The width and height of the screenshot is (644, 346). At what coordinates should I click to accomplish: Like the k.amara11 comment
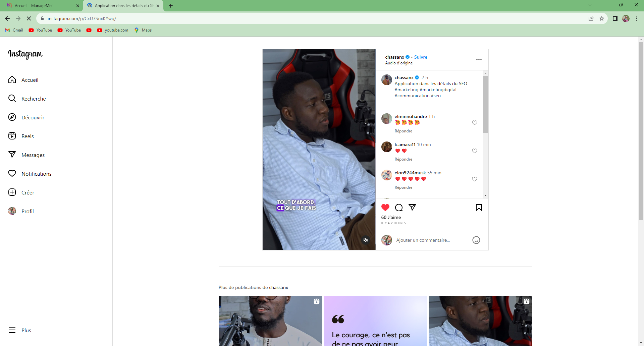point(474,151)
